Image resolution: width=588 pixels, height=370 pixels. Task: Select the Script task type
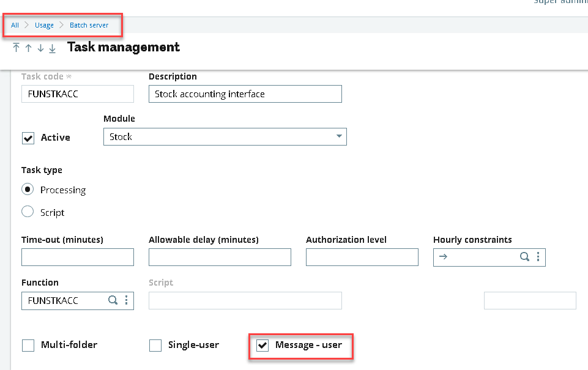[x=27, y=212]
